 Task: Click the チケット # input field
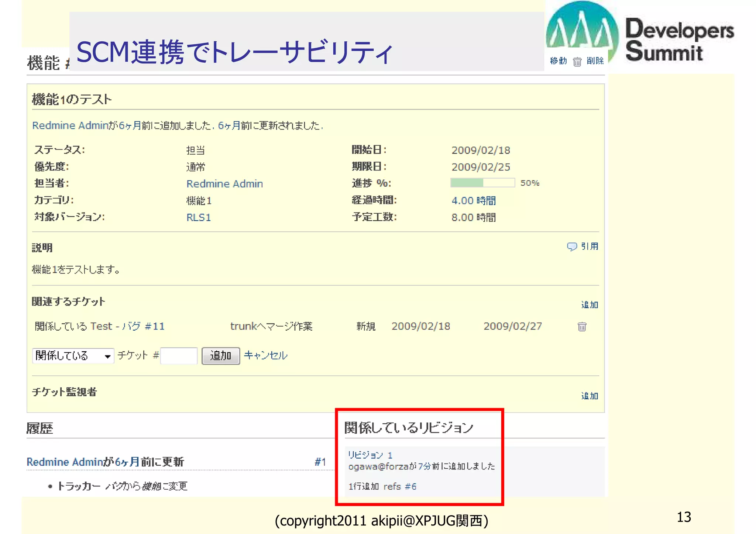[179, 356]
